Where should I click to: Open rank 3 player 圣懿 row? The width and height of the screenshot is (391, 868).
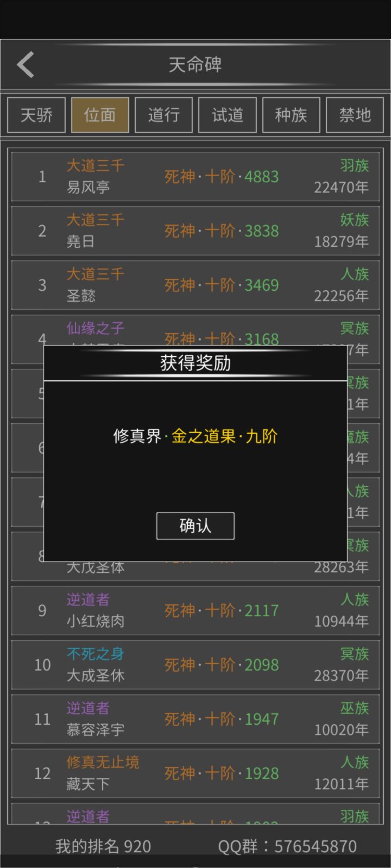[195, 285]
